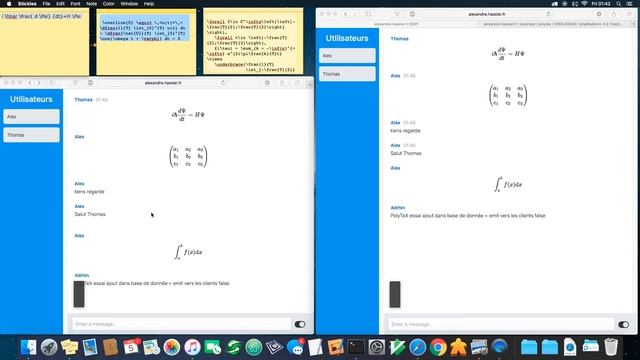Open Google Chrome from the dock

pos(438,347)
